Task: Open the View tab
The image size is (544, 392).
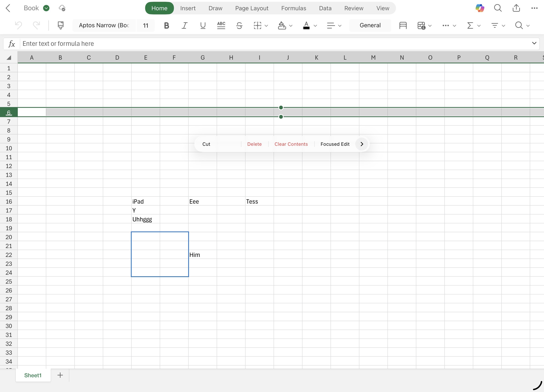Action: tap(382, 8)
